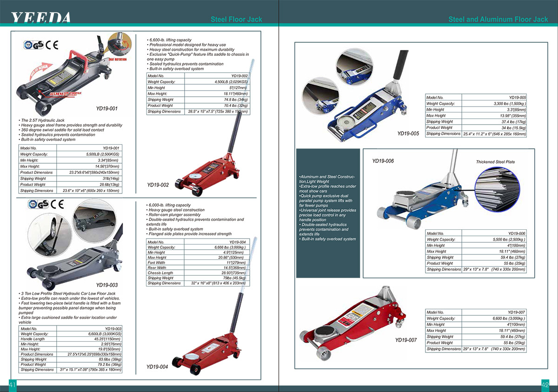The height and width of the screenshot is (392, 558).
Task: Click the 'Font Width' row label
Action: click(156, 263)
